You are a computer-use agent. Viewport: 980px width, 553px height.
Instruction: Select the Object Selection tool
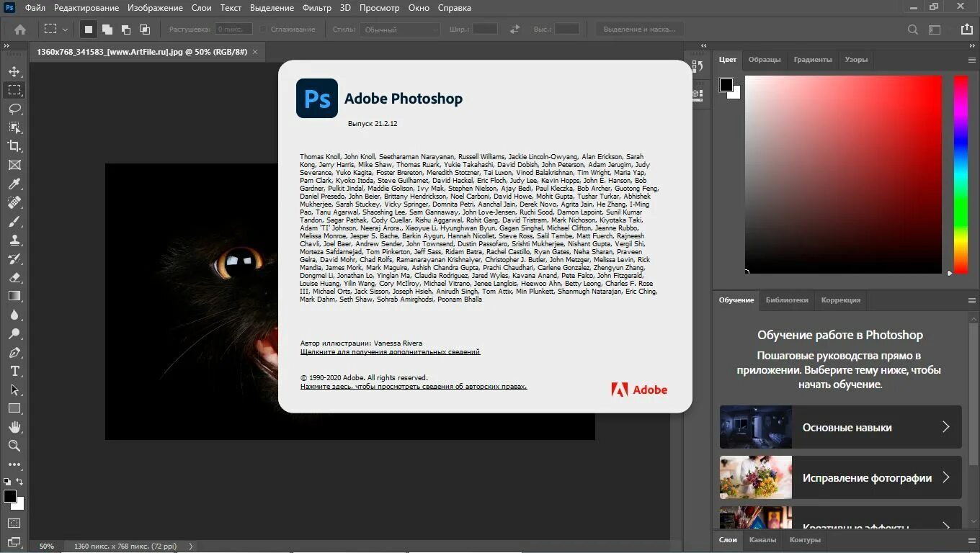[x=14, y=127]
